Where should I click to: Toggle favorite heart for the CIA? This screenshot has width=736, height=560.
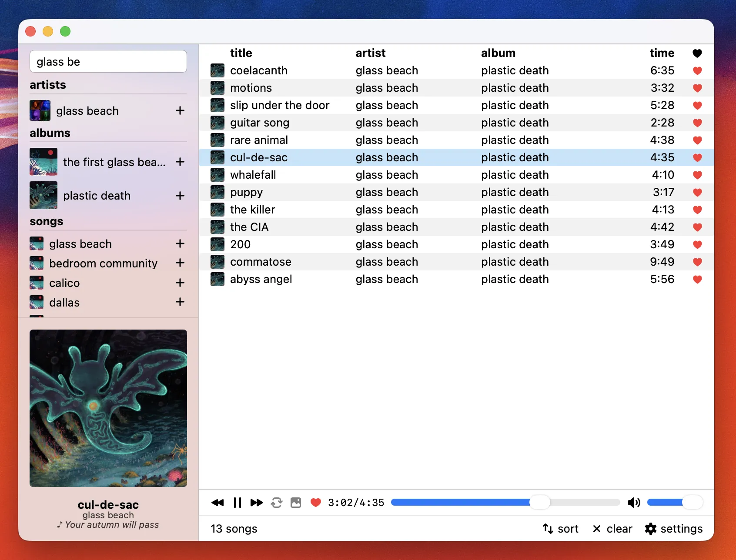[697, 227]
